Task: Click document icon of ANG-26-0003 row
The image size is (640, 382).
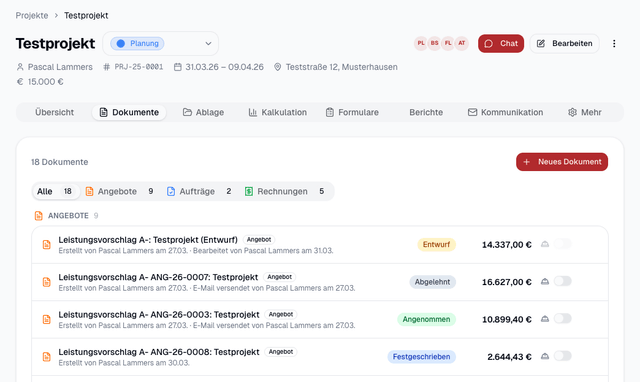Action: [47, 320]
